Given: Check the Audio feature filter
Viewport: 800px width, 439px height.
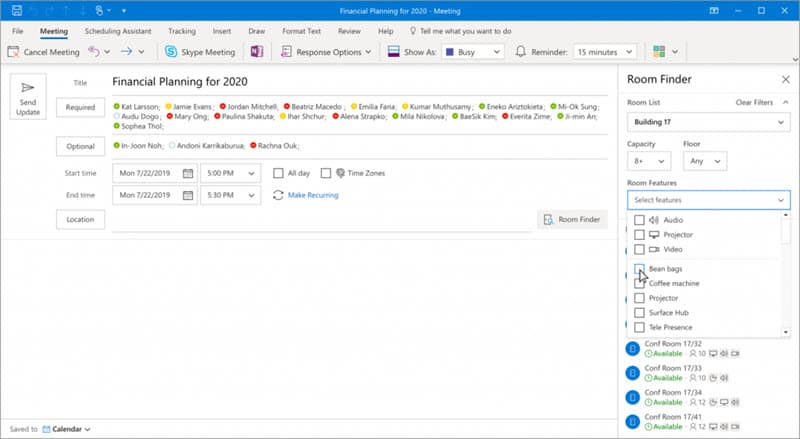Looking at the screenshot, I should point(639,220).
